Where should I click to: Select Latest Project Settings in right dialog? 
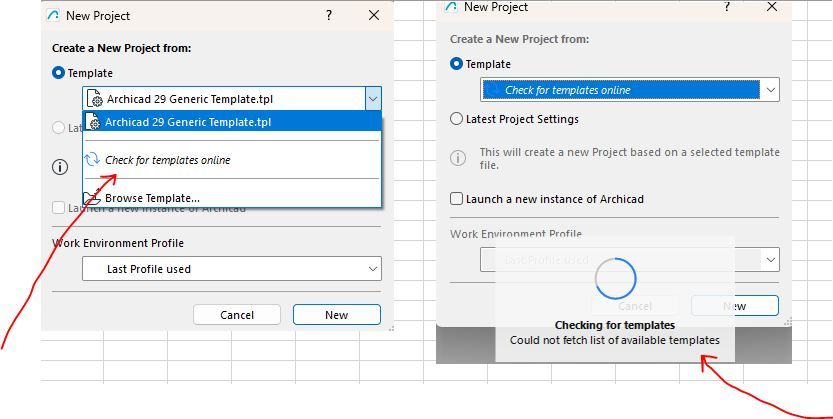[456, 119]
